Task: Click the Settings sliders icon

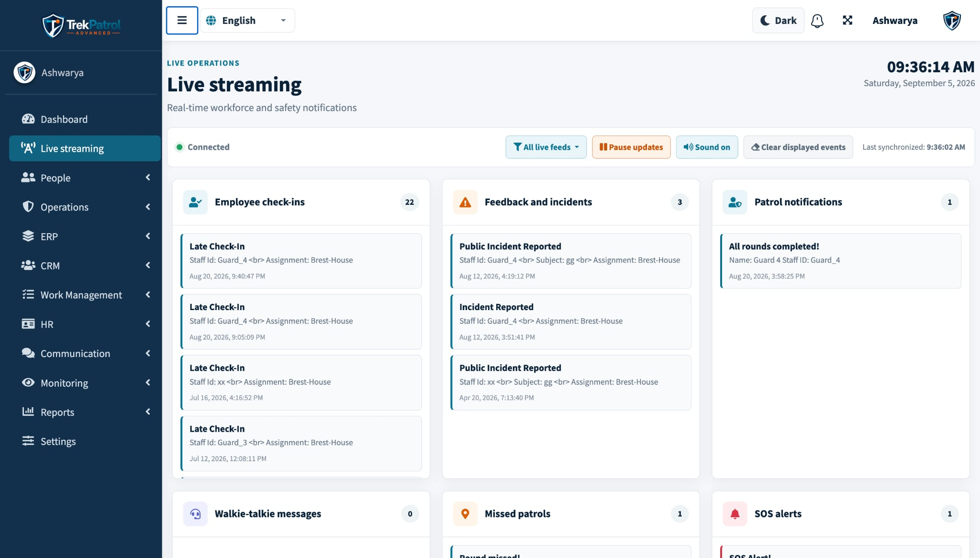Action: tap(28, 441)
